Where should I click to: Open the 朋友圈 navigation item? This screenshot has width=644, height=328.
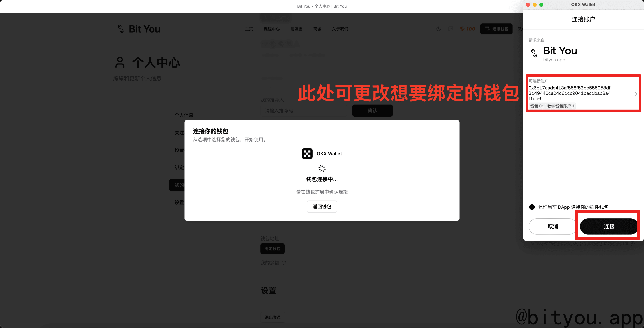297,29
